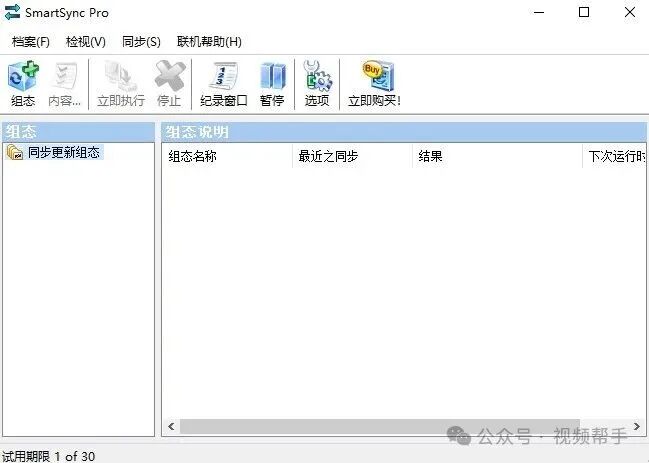The height and width of the screenshot is (463, 649).
Task: Click the 组态 new profile toolbar icon
Action: [23, 77]
